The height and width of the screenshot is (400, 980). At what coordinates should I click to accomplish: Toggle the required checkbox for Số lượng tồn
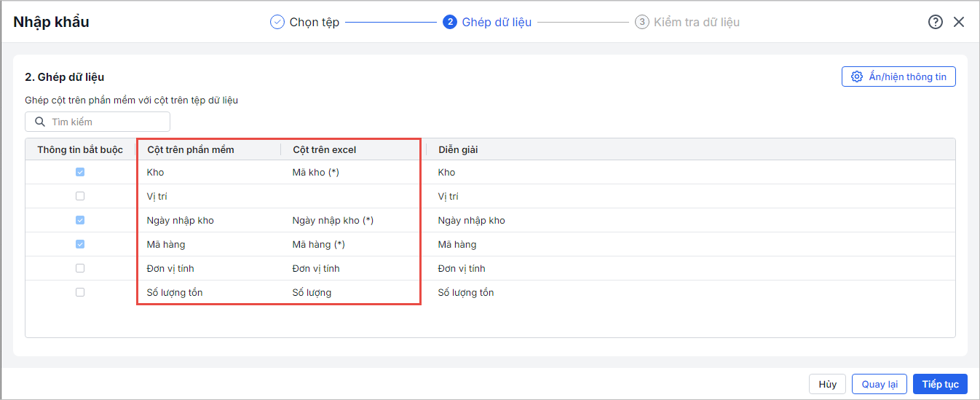(80, 292)
